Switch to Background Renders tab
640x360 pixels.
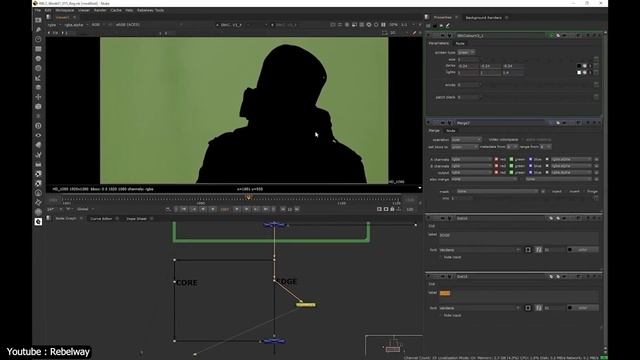coord(483,18)
